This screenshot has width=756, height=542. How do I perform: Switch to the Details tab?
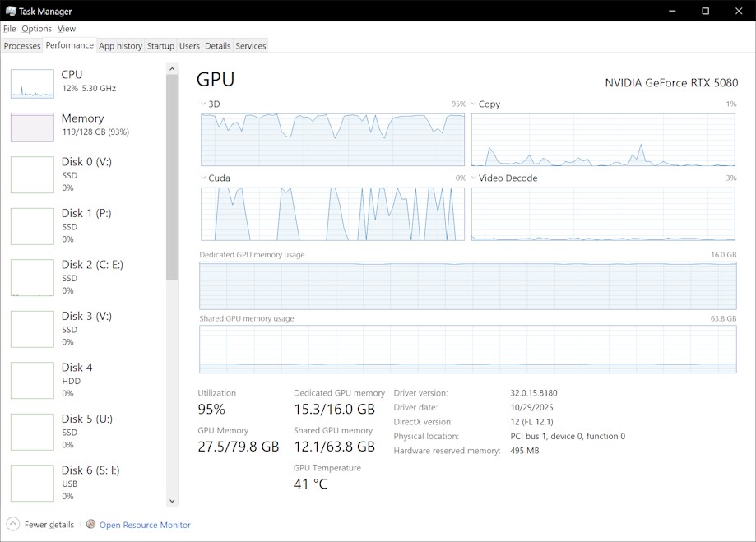[x=218, y=46]
